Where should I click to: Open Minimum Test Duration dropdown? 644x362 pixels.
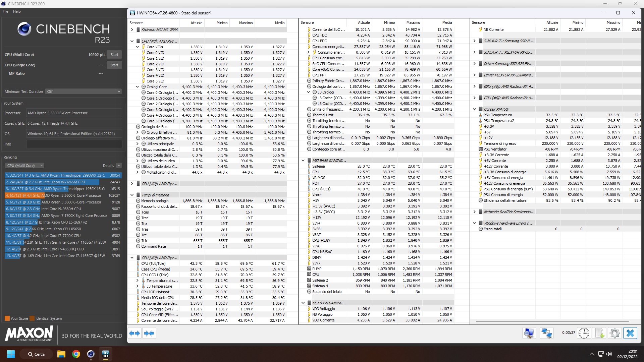pyautogui.click(x=84, y=92)
